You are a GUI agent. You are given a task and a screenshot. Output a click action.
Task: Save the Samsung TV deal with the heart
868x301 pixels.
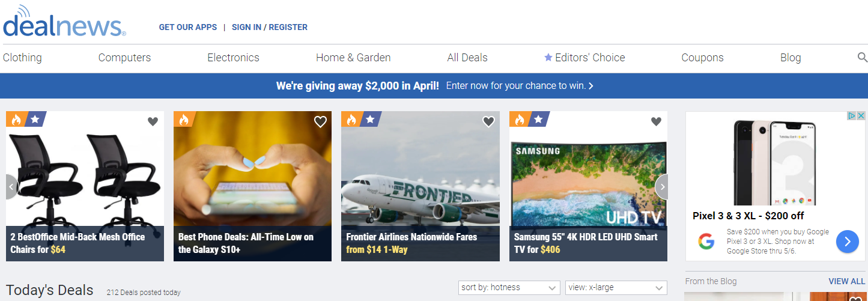pyautogui.click(x=657, y=121)
